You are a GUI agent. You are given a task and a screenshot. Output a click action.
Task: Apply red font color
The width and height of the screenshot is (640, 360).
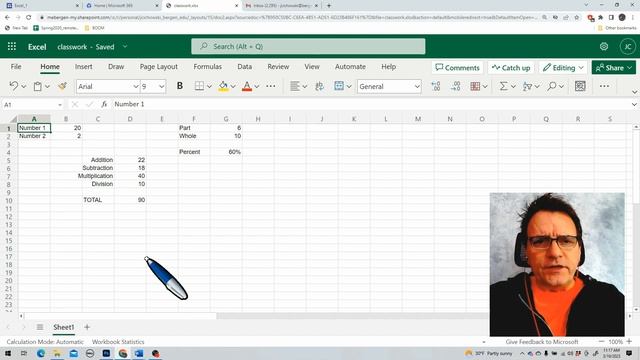click(x=247, y=86)
